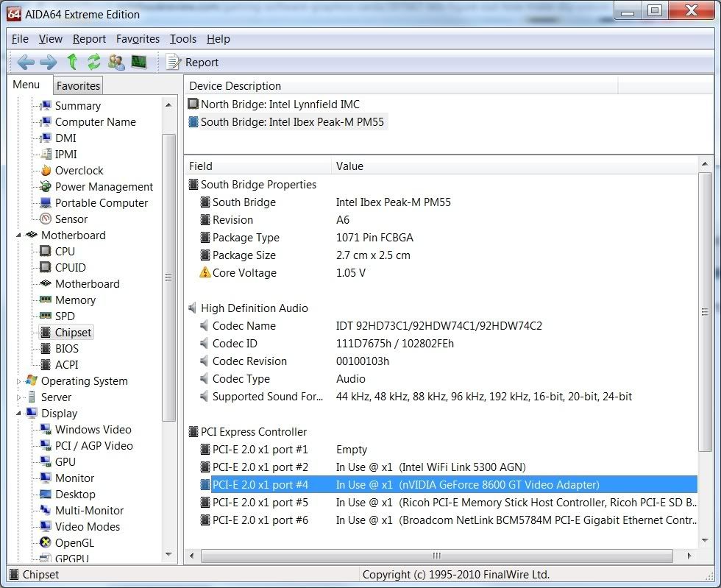
Task: Click the GPU icon in tree
Action: point(46,461)
